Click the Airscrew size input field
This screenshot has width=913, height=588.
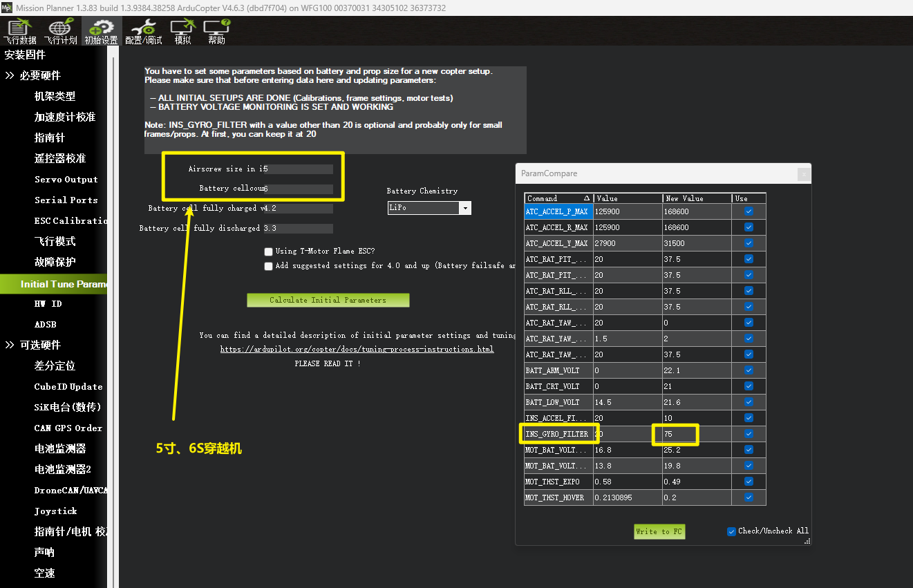click(x=298, y=169)
